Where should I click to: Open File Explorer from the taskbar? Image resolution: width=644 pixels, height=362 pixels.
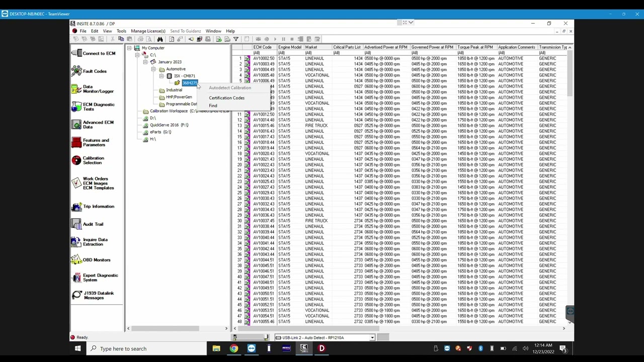click(x=216, y=348)
